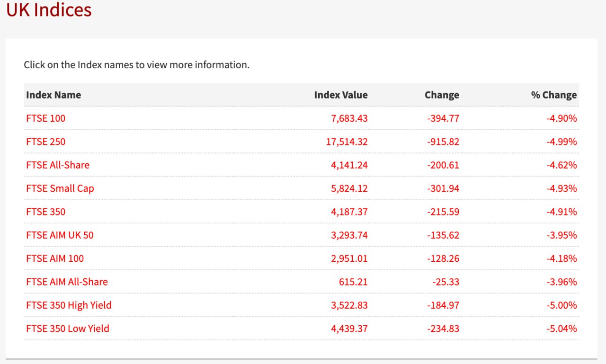Select the index value 7,683.43
606x364 pixels.
349,118
